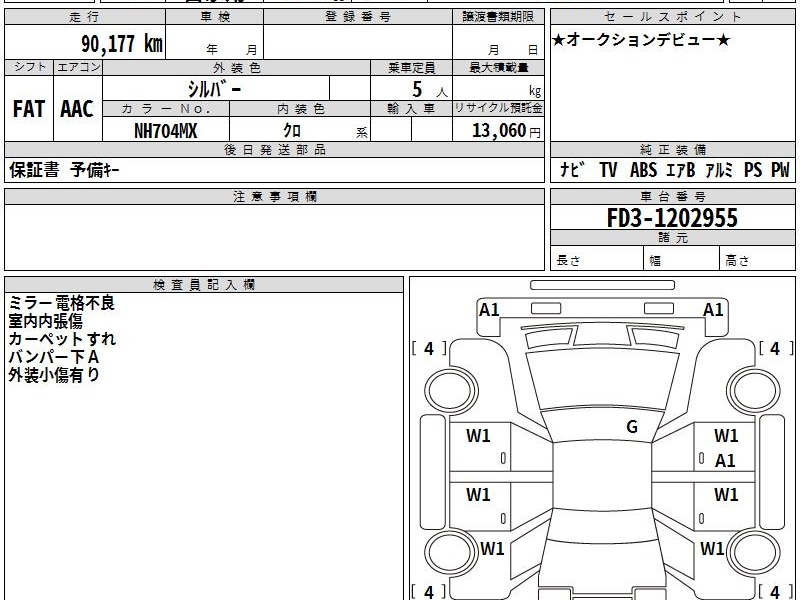Select the 最大積載量 header
The image size is (800, 600).
coord(498,67)
